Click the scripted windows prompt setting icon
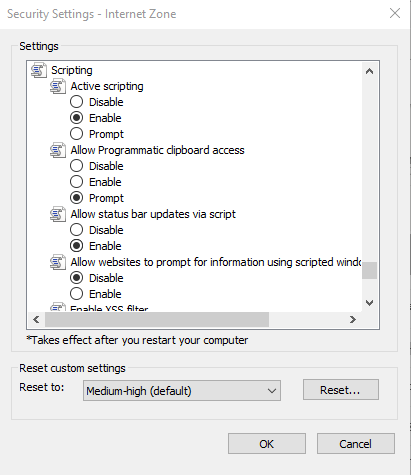This screenshot has height=475, width=411. tap(58, 262)
